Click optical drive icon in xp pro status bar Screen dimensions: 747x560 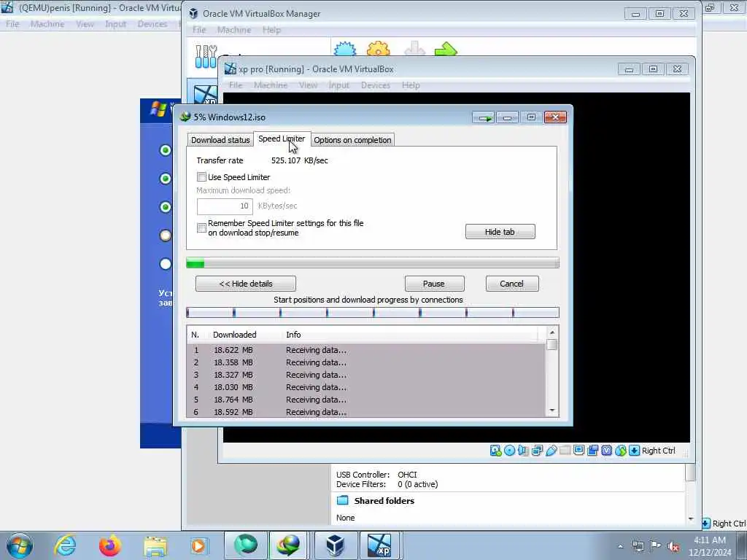tap(509, 451)
